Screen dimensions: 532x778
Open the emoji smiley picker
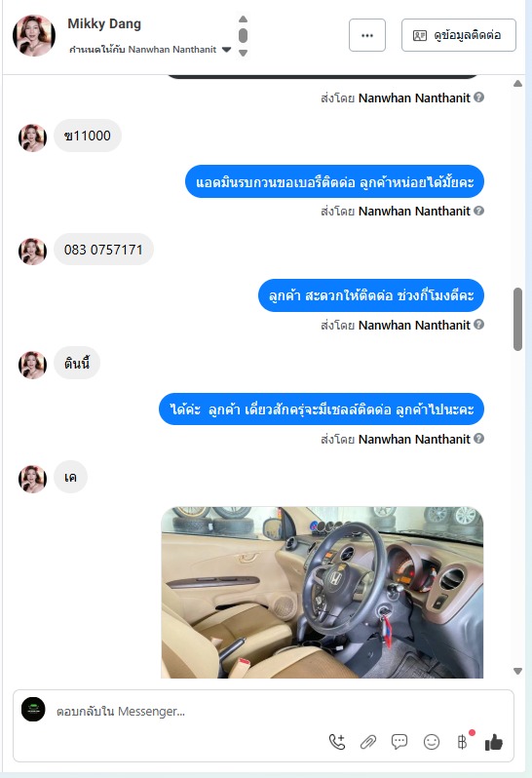click(x=432, y=742)
